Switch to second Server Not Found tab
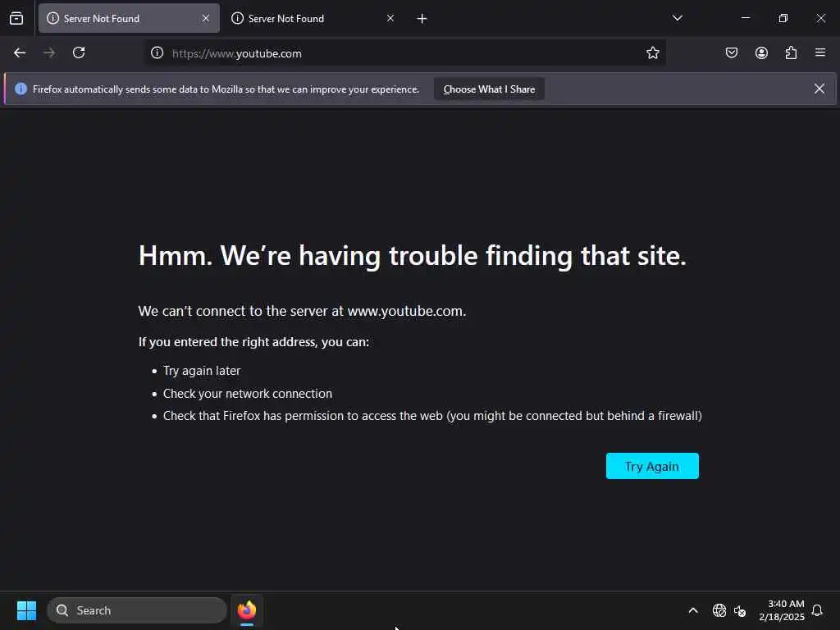Image resolution: width=840 pixels, height=630 pixels. 313,18
